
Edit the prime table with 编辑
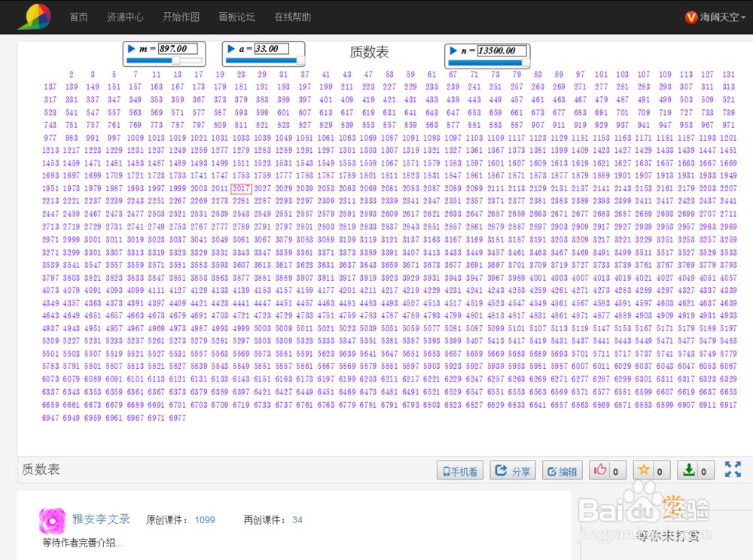coord(562,469)
